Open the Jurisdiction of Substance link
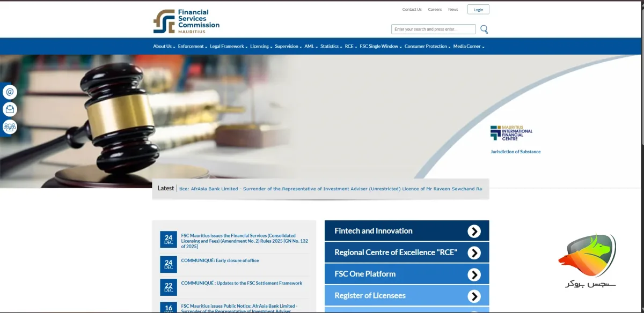644x313 pixels. 516,152
